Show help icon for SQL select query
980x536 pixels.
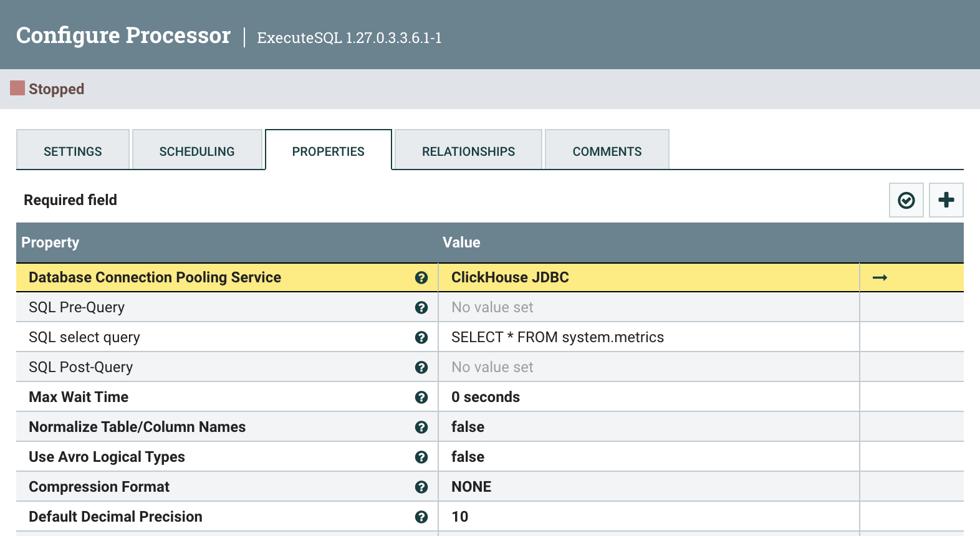(421, 337)
